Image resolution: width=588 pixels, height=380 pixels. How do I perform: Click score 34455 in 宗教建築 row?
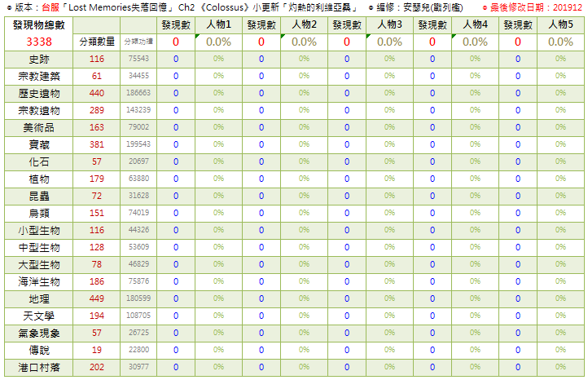(138, 76)
